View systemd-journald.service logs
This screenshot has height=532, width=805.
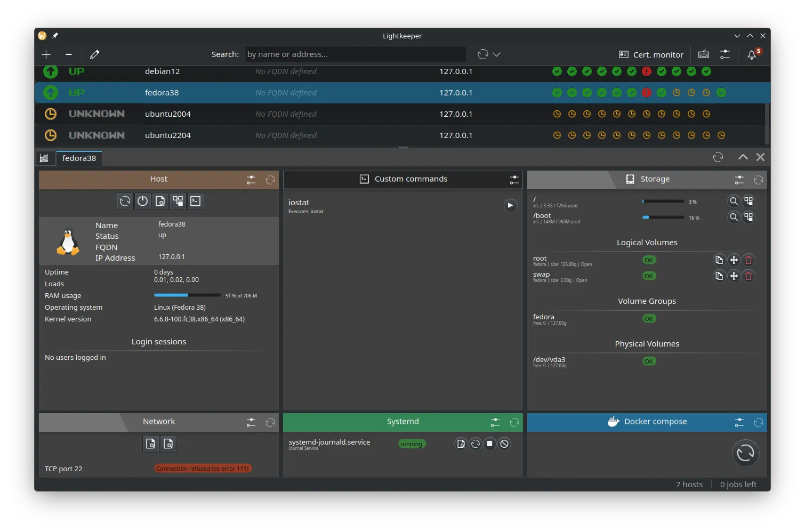click(x=461, y=444)
